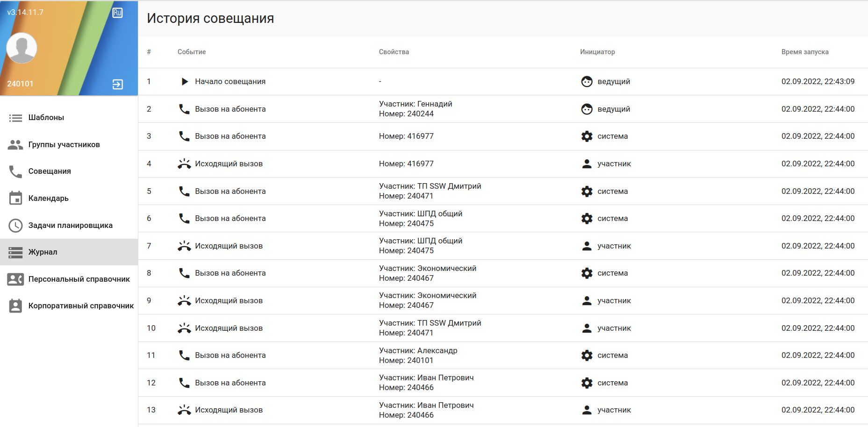Open Корпоративный справочник in the sidebar
This screenshot has width=868, height=427.
pyautogui.click(x=80, y=306)
